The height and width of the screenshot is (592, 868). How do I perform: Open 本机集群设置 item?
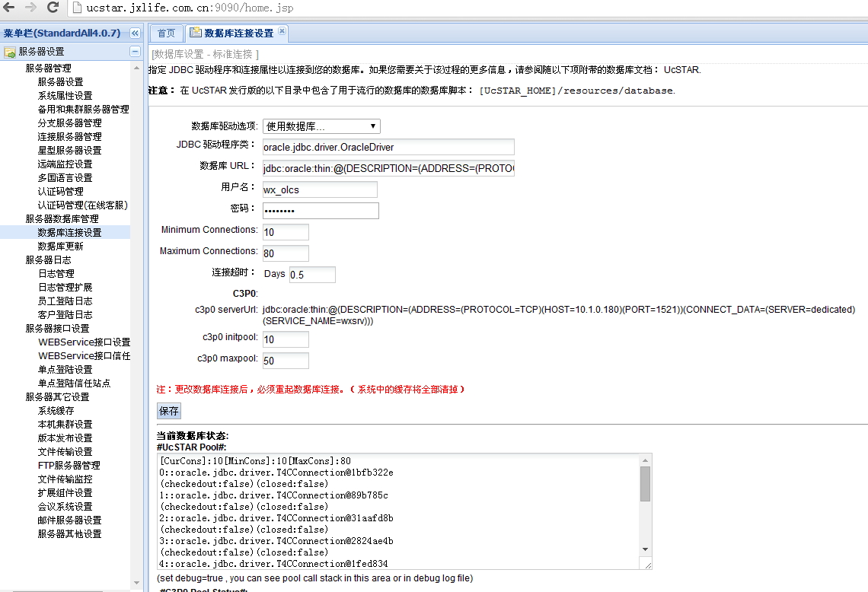click(65, 425)
